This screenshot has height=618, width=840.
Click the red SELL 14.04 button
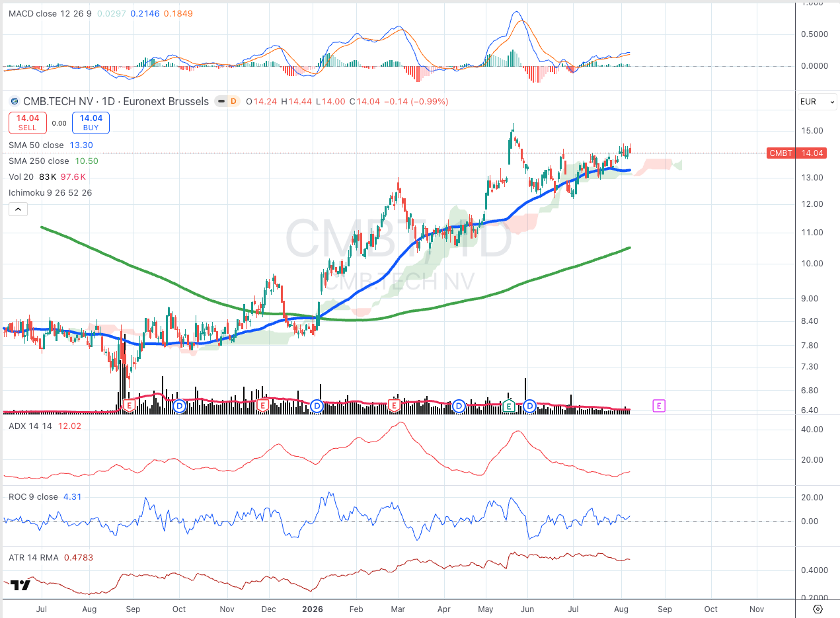pos(26,123)
